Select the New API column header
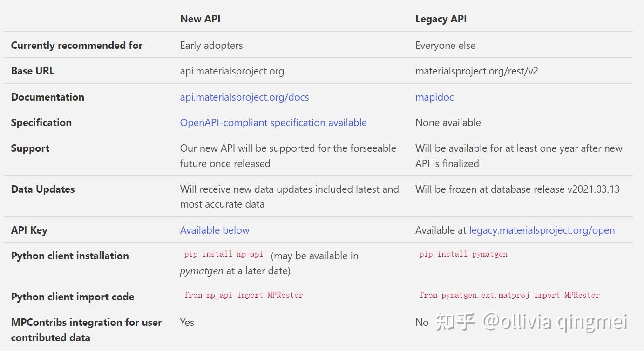The height and width of the screenshot is (351, 644). (200, 19)
